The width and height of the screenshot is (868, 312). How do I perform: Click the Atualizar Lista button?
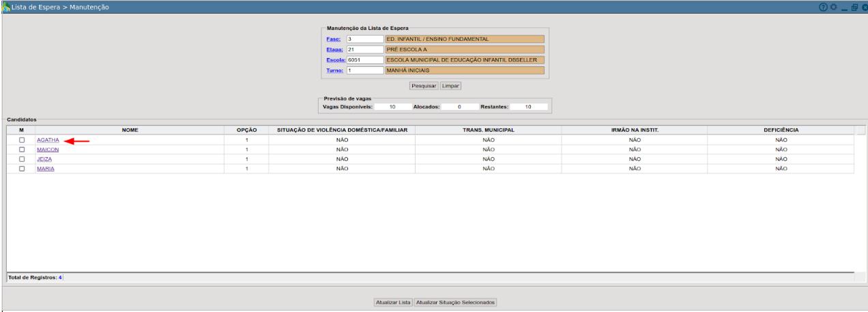pyautogui.click(x=393, y=302)
